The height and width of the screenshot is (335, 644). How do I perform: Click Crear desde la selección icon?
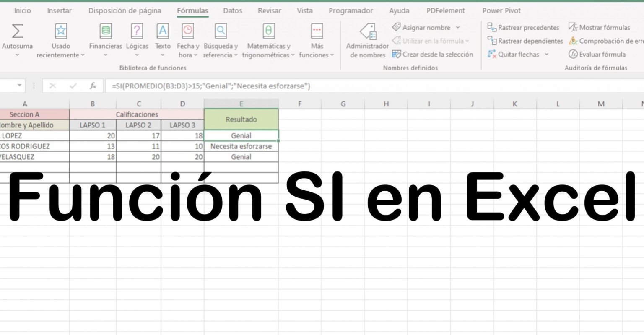point(396,54)
